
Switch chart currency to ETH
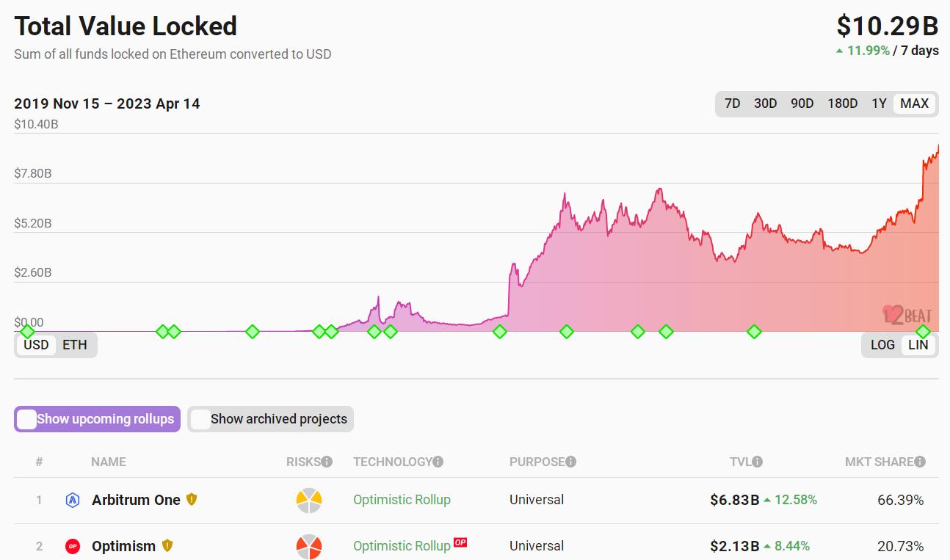pyautogui.click(x=75, y=345)
